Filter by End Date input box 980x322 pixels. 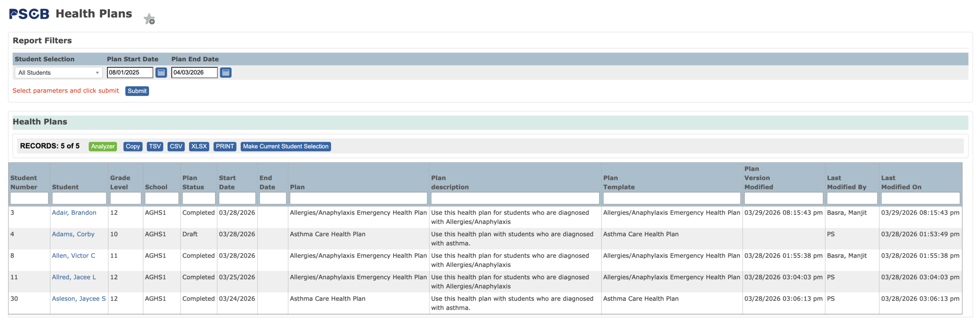273,198
